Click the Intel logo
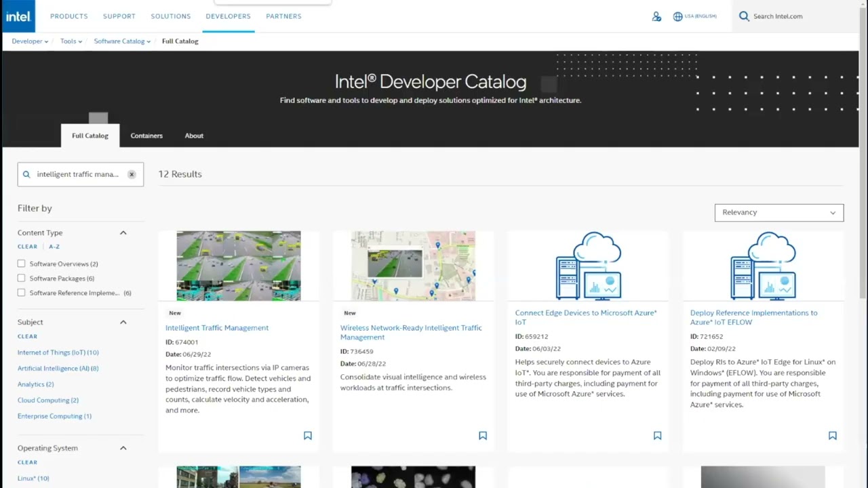Viewport: 868px width, 488px height. click(18, 16)
